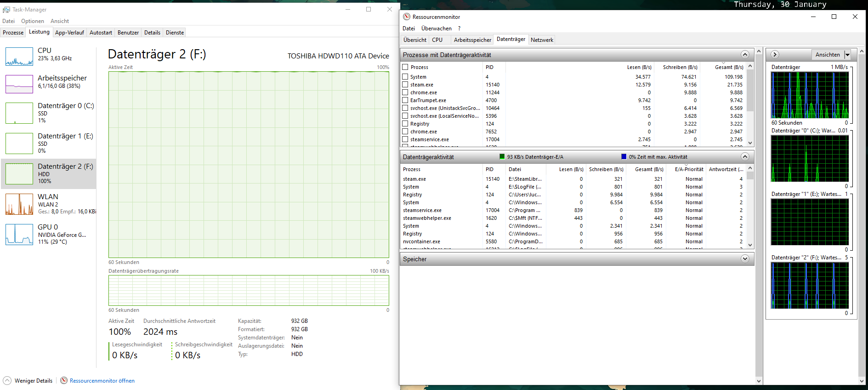Viewport: 868px width, 390px height.
Task: Tick chrome.exe PID 11244 checkbox
Action: (405, 92)
